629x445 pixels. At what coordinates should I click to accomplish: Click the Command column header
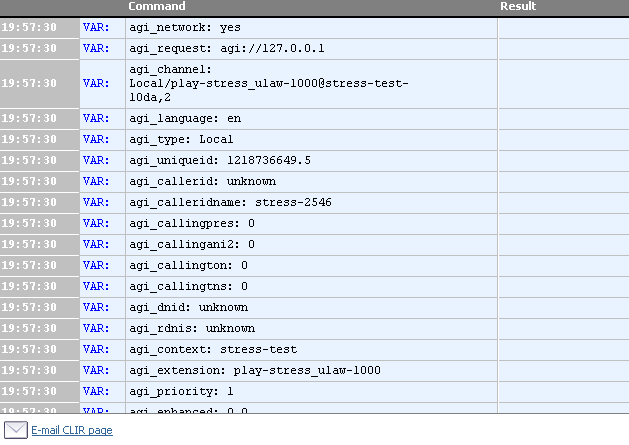[157, 7]
